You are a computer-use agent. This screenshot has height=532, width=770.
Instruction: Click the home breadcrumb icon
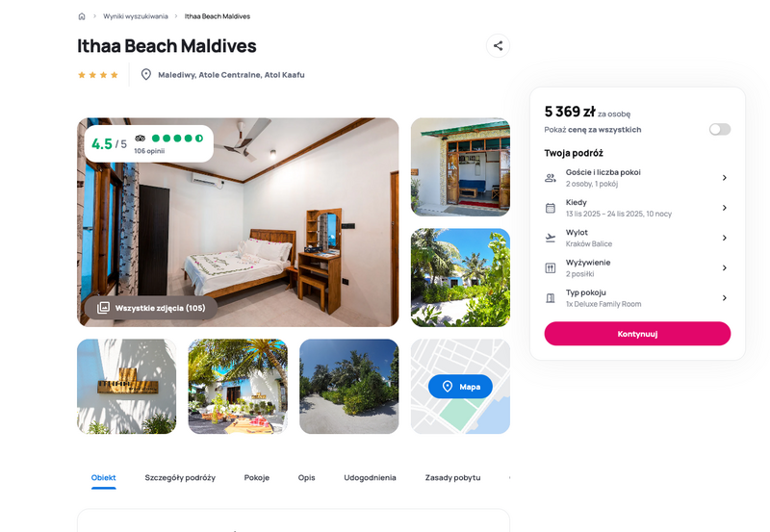[82, 16]
